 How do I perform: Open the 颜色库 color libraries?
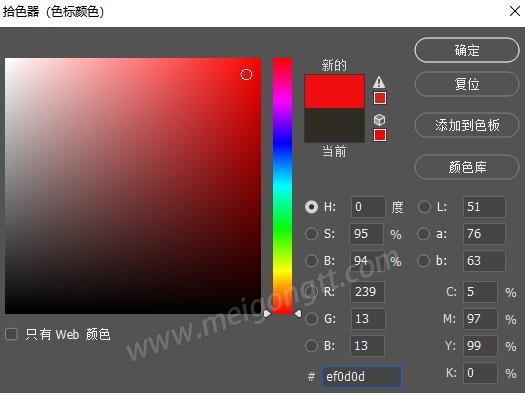tap(467, 167)
